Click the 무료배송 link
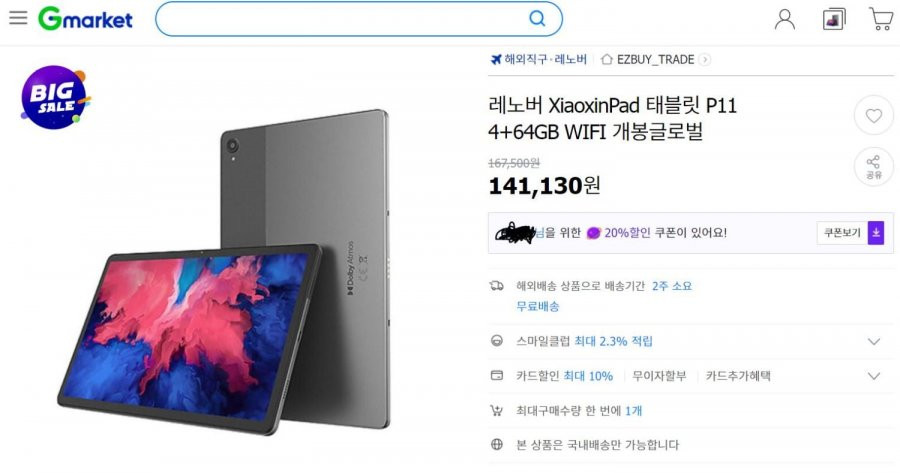Image resolution: width=900 pixels, height=473 pixels. (537, 307)
